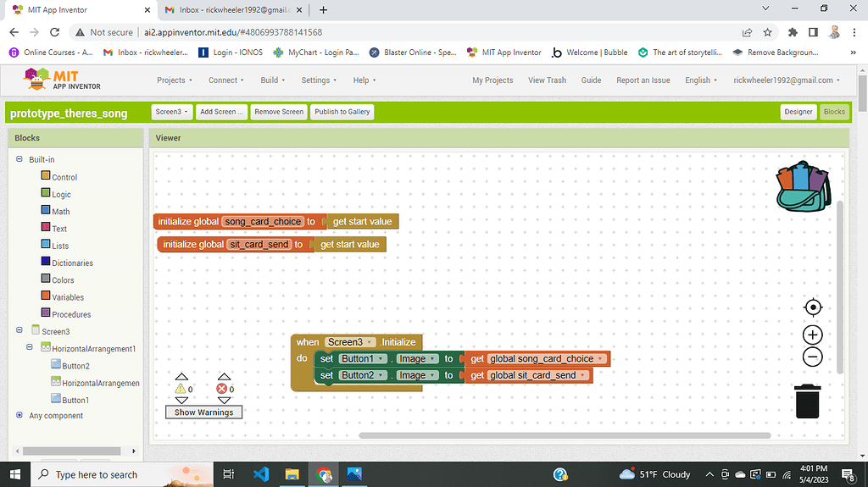Click the viewer horizontal scrollbar
868x487 pixels.
coord(565,435)
